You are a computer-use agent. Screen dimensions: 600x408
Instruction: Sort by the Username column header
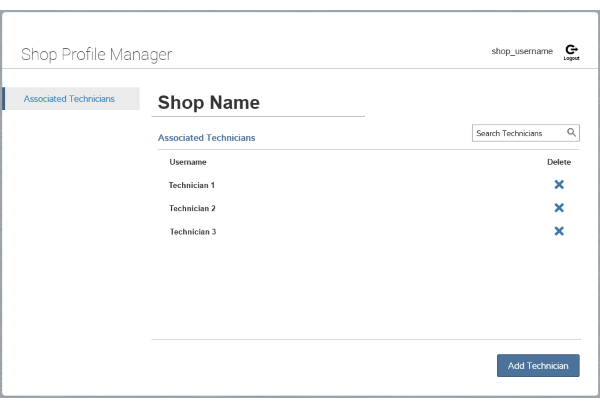188,162
